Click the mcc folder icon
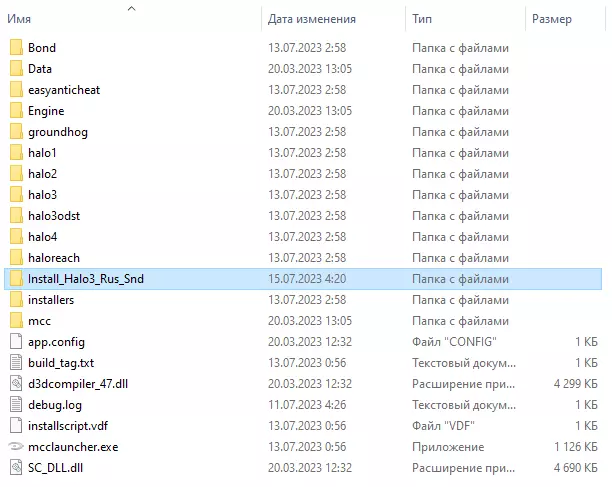The height and width of the screenshot is (487, 612). [x=16, y=321]
